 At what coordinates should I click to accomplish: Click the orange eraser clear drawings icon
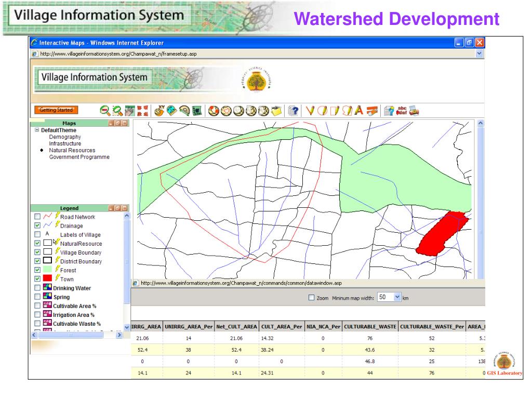click(372, 111)
